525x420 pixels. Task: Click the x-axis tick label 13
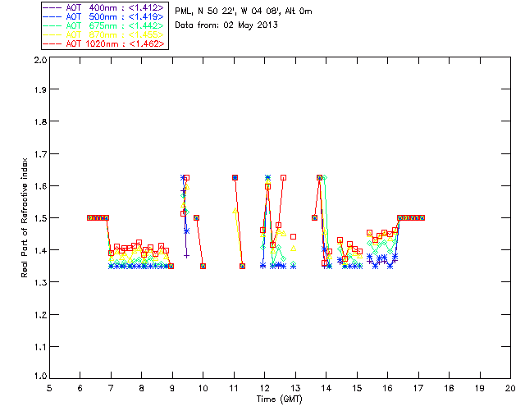295,388
